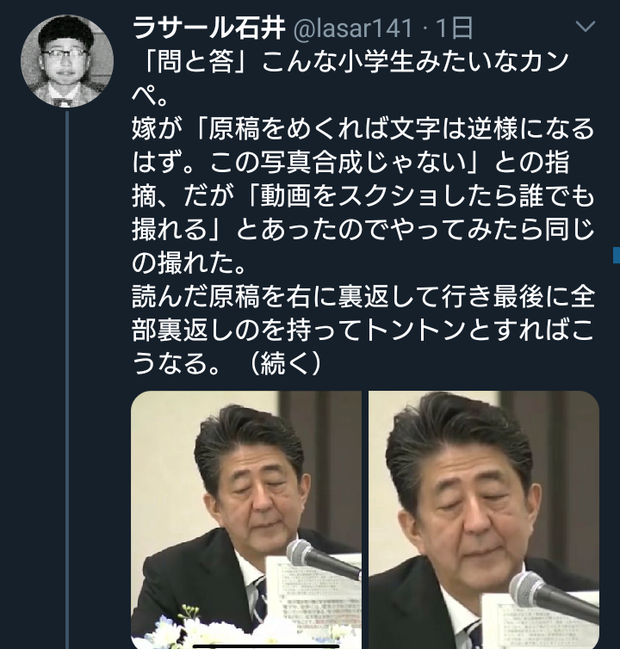Open the @lasar141 handle link
This screenshot has width=620, height=649.
[353, 28]
